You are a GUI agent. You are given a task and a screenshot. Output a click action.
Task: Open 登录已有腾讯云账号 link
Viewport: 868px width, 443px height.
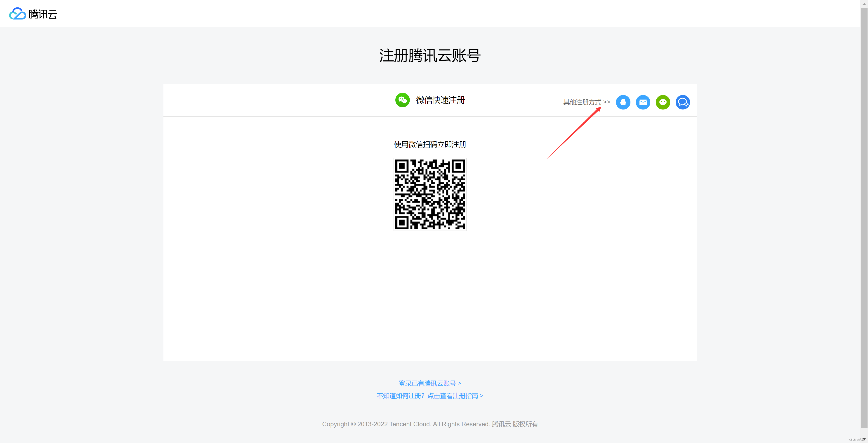[430, 383]
